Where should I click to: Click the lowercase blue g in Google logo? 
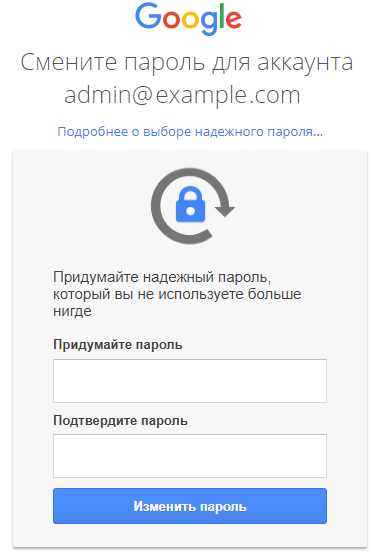[209, 22]
